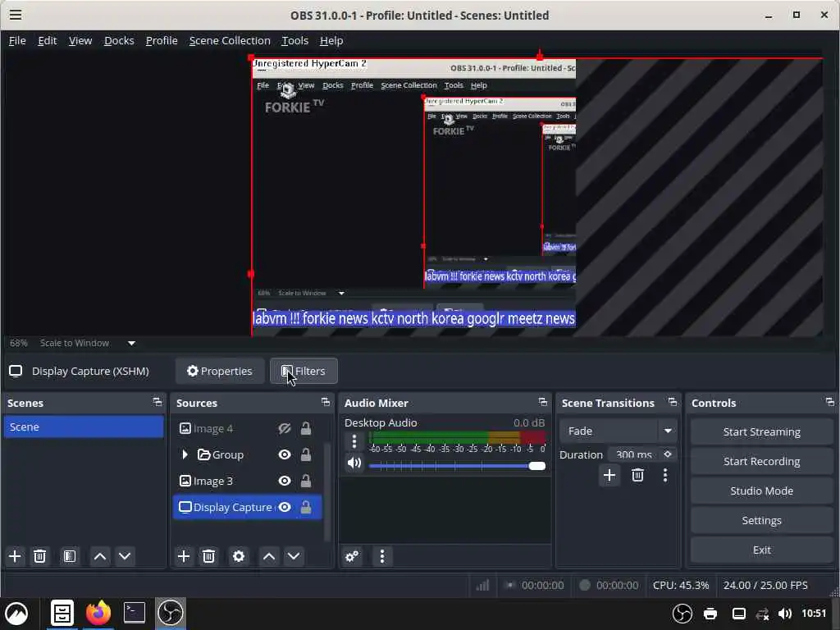Remove transition with trash icon
The image size is (840, 630).
[x=637, y=475]
